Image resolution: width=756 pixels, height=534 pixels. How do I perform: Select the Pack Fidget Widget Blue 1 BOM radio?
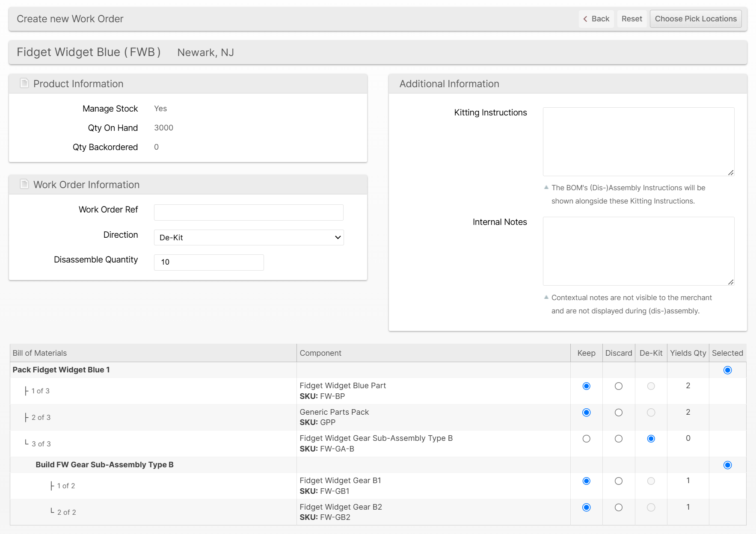click(x=727, y=370)
